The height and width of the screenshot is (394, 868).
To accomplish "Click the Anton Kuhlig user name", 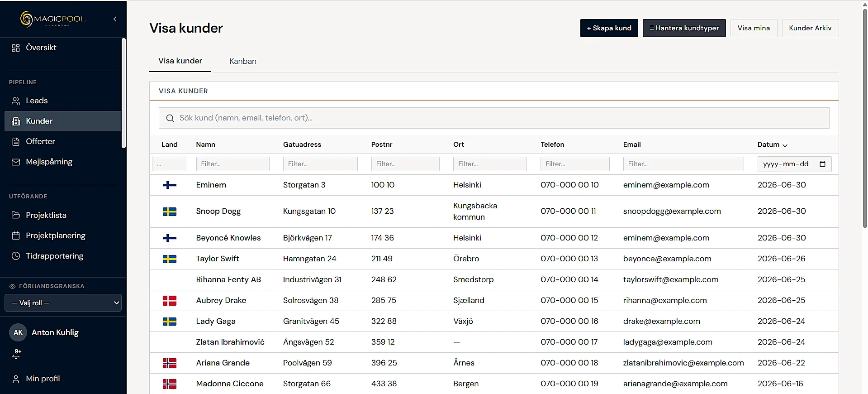I will [x=55, y=332].
